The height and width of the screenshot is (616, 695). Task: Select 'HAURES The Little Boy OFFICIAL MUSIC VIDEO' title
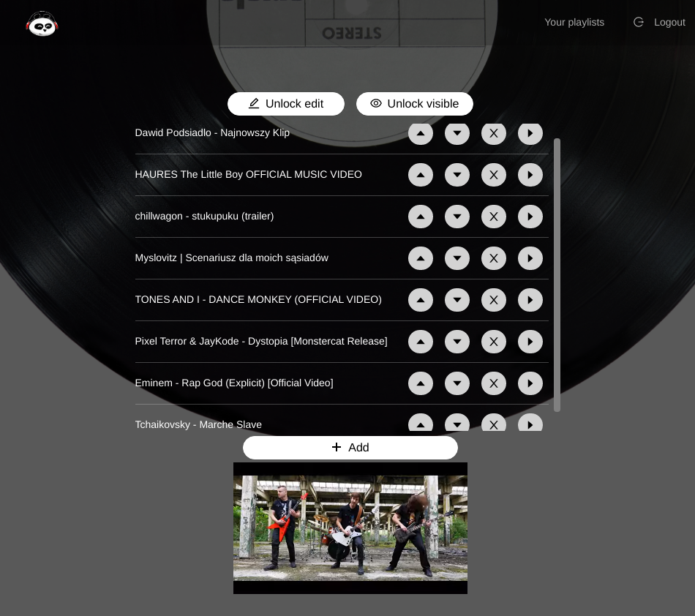click(x=248, y=174)
